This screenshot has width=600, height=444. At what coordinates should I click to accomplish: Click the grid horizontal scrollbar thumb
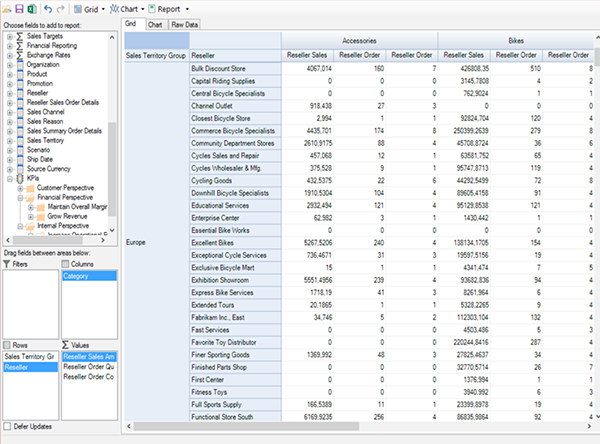[x=246, y=426]
